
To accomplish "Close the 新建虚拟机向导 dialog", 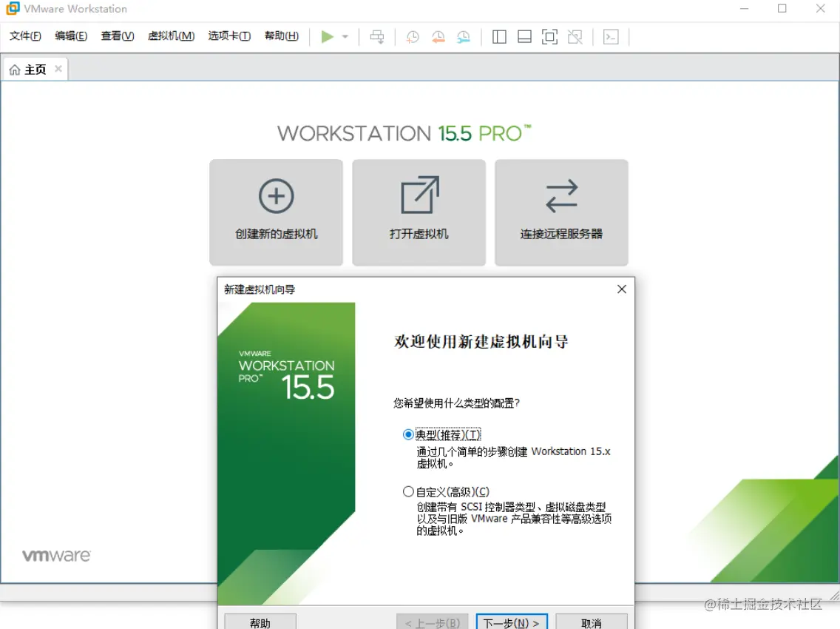I will pos(621,289).
